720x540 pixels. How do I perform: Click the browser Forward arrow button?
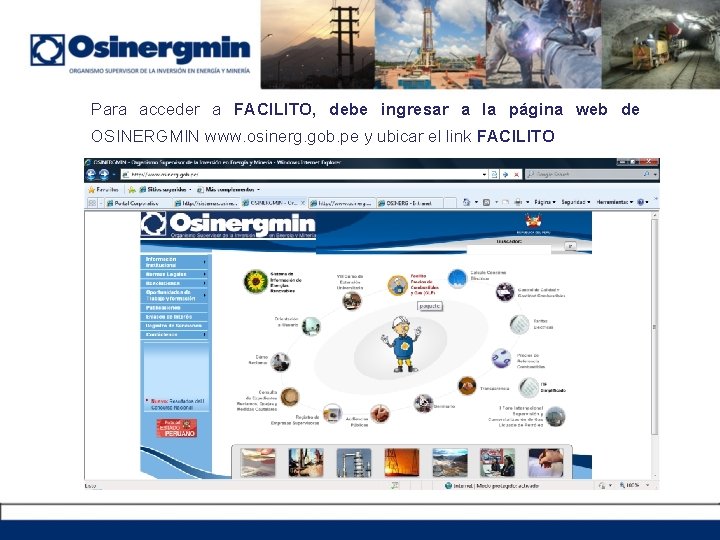pos(104,174)
